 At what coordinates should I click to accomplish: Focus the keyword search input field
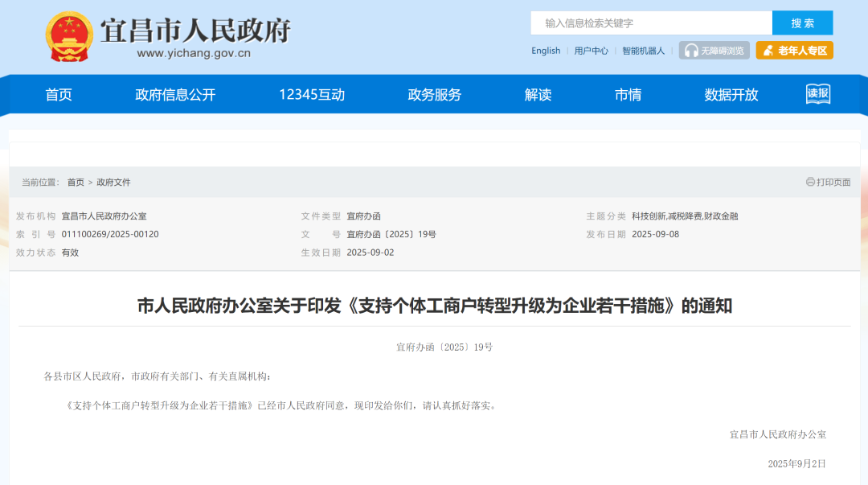pos(651,23)
